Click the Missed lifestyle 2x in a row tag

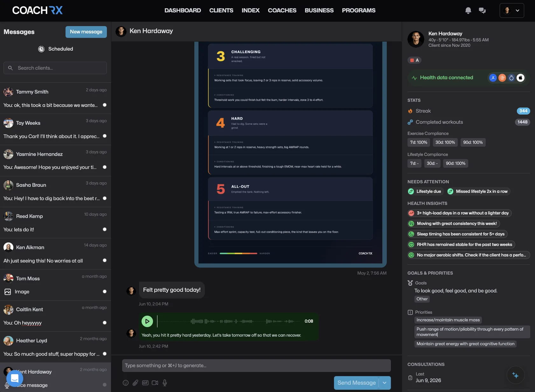click(x=478, y=191)
